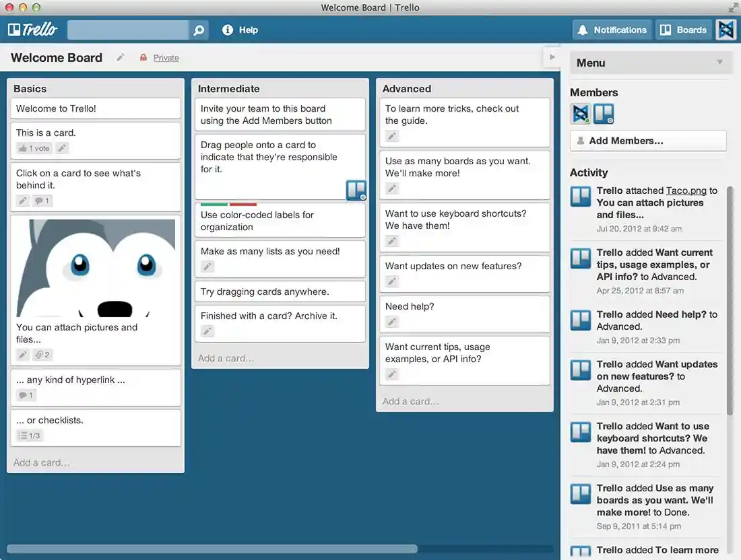Open Notifications via the bell icon
The height and width of the screenshot is (560, 741).
click(x=583, y=30)
